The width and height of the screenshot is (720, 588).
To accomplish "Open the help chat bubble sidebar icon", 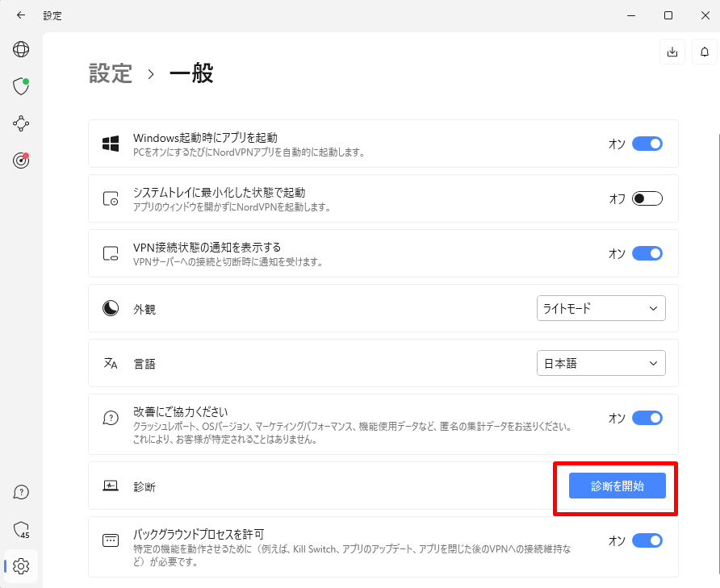I will click(x=21, y=492).
